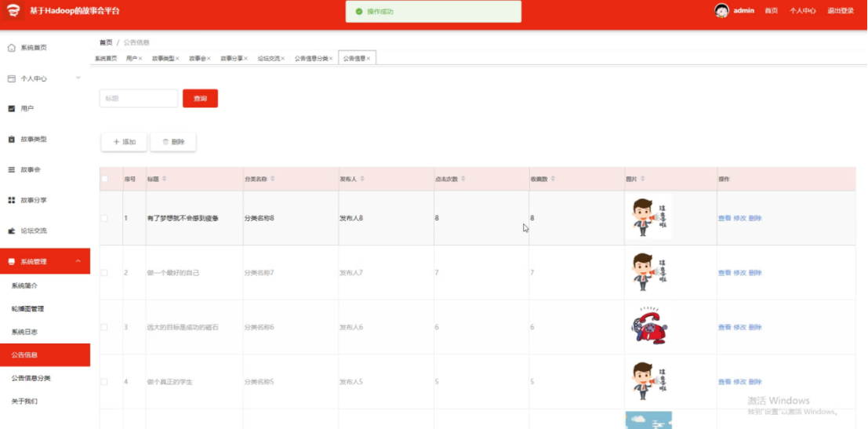The height and width of the screenshot is (429, 868).
Task: Close the 论坛交流 tab
Action: [283, 58]
